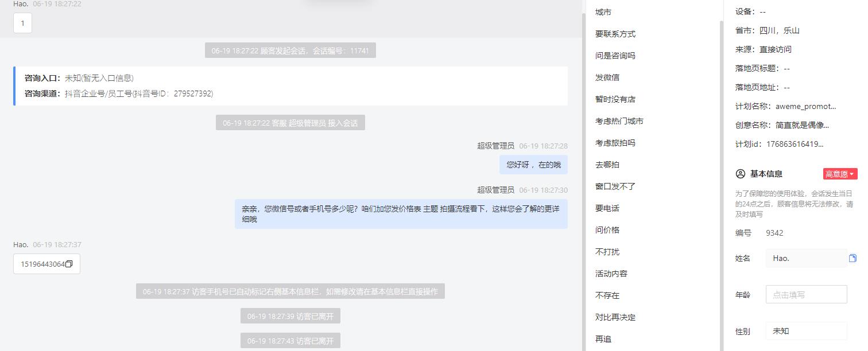Screen dimensions: 868x351
Task: Choose quick reply 不打扰
Action: [x=607, y=252]
